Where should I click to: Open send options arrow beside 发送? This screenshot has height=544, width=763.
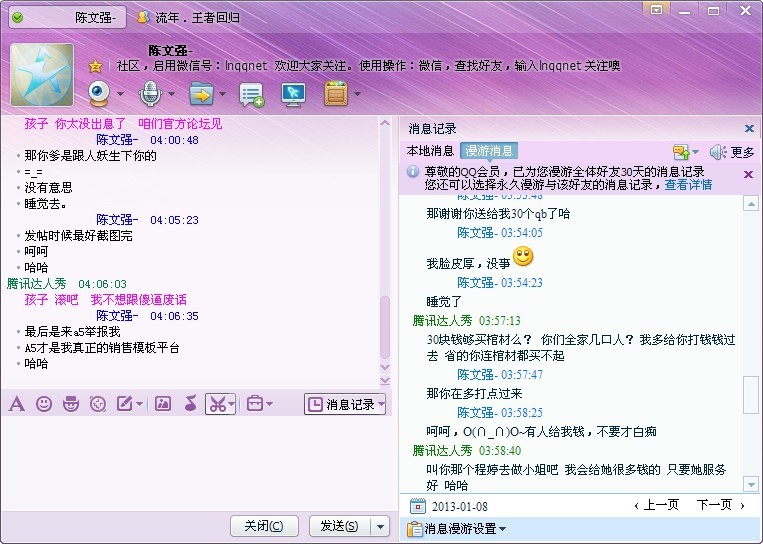[381, 526]
